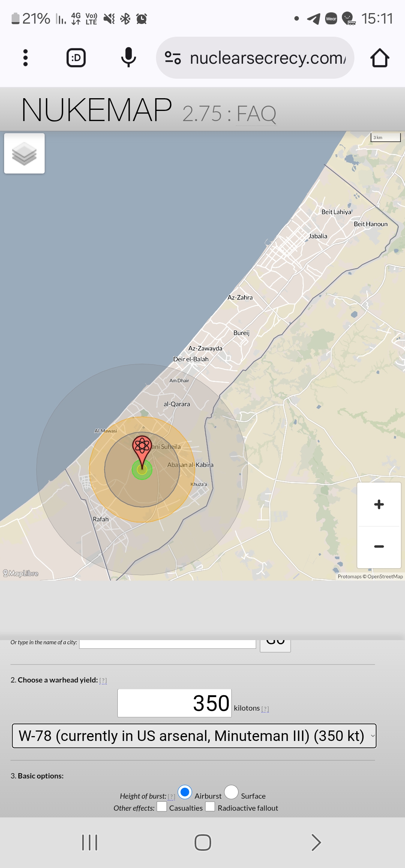Open kilotons help link

click(x=265, y=709)
